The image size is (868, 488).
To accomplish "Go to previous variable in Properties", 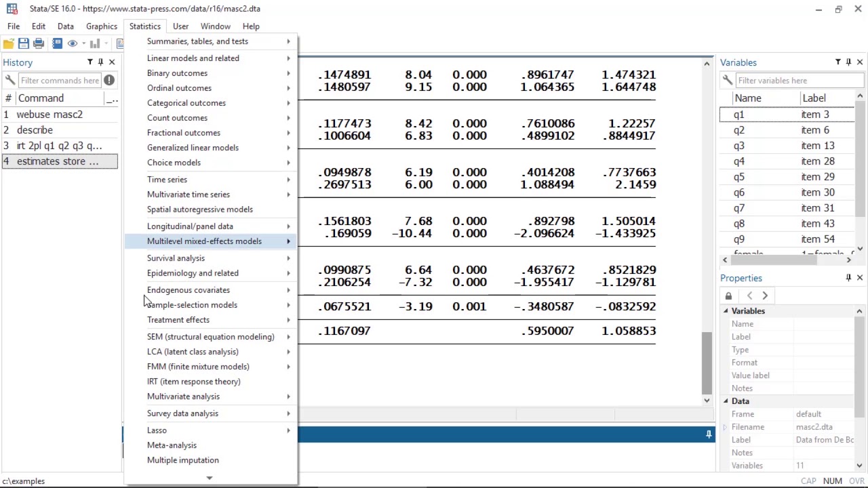I will click(x=749, y=296).
